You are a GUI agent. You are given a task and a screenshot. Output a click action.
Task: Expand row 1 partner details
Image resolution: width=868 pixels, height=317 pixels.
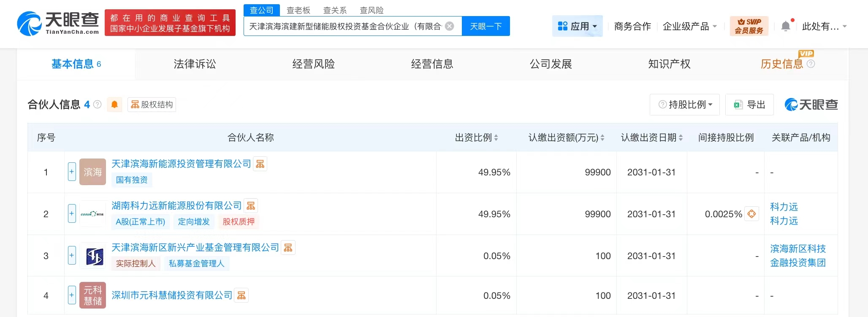point(72,172)
